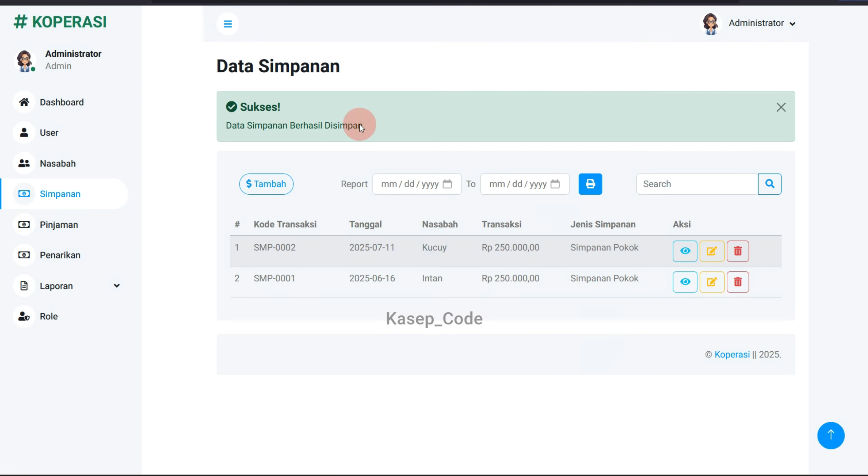Edit the SMP-0001 transaction row
868x476 pixels.
coord(712,282)
